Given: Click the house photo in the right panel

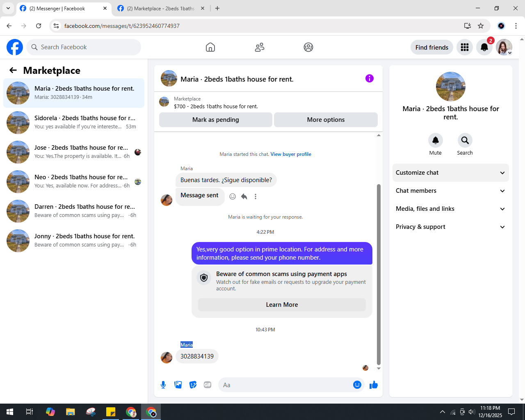Looking at the screenshot, I should pos(451,87).
